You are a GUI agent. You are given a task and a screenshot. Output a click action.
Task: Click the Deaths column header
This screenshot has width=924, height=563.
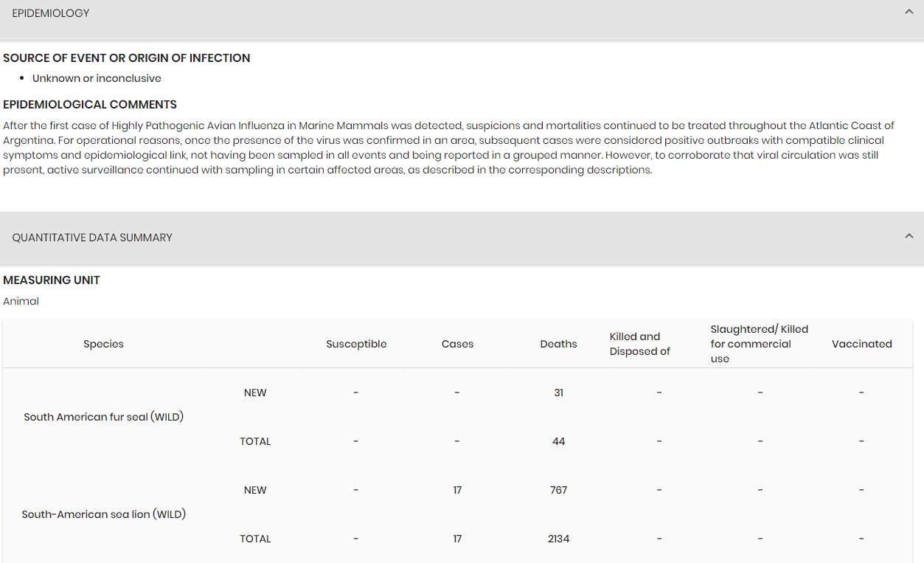pos(558,344)
